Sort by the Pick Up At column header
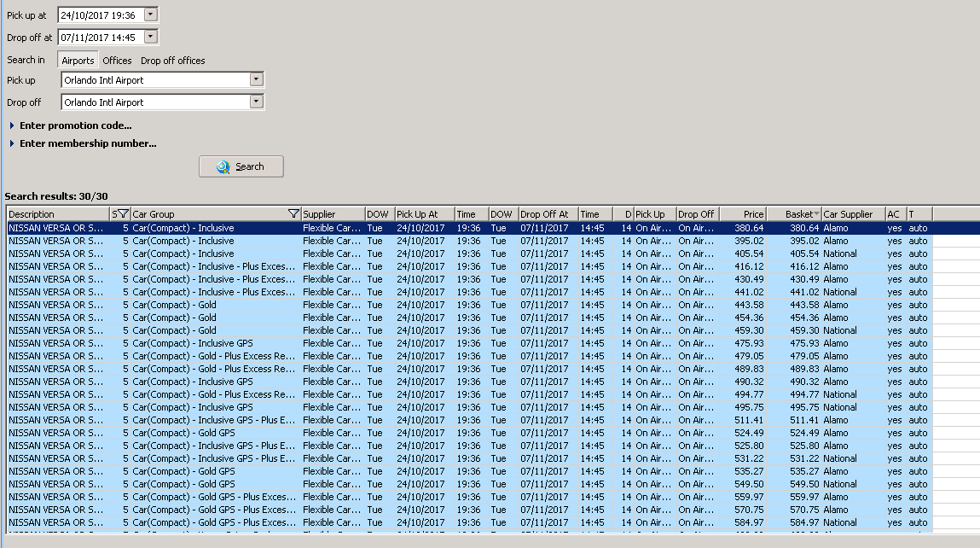This screenshot has height=548, width=980. [x=425, y=214]
